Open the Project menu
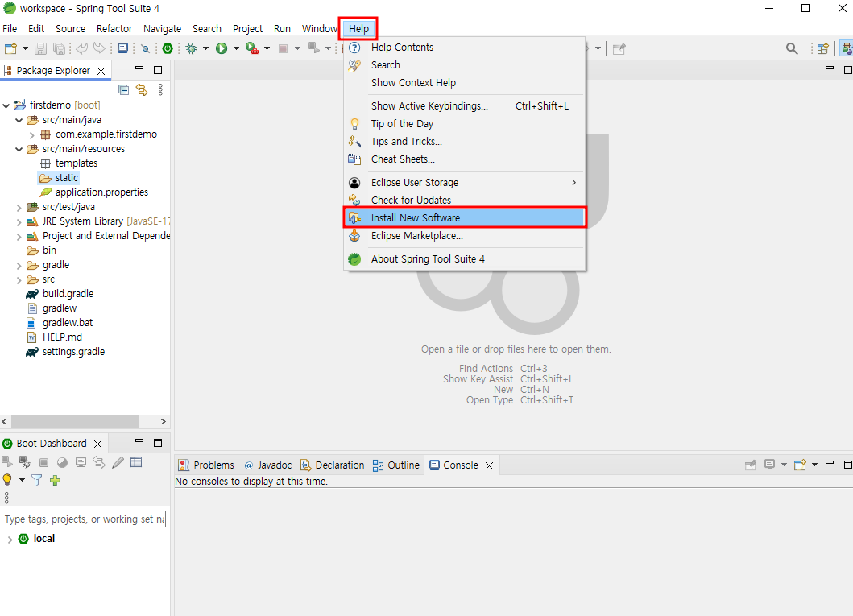 coord(247,29)
